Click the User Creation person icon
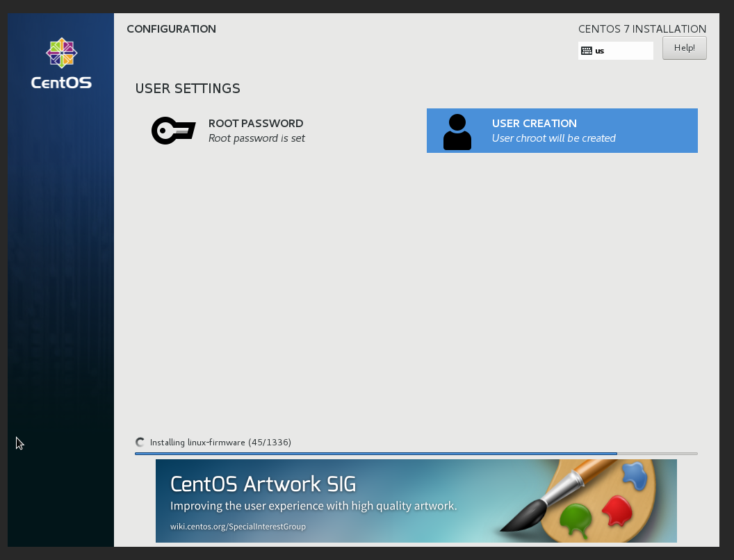The height and width of the screenshot is (560, 734). (457, 132)
